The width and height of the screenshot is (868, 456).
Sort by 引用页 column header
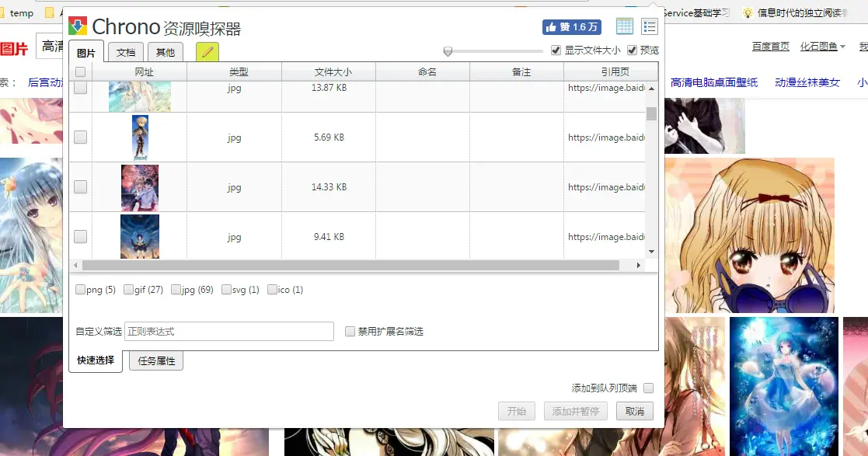[x=611, y=72]
